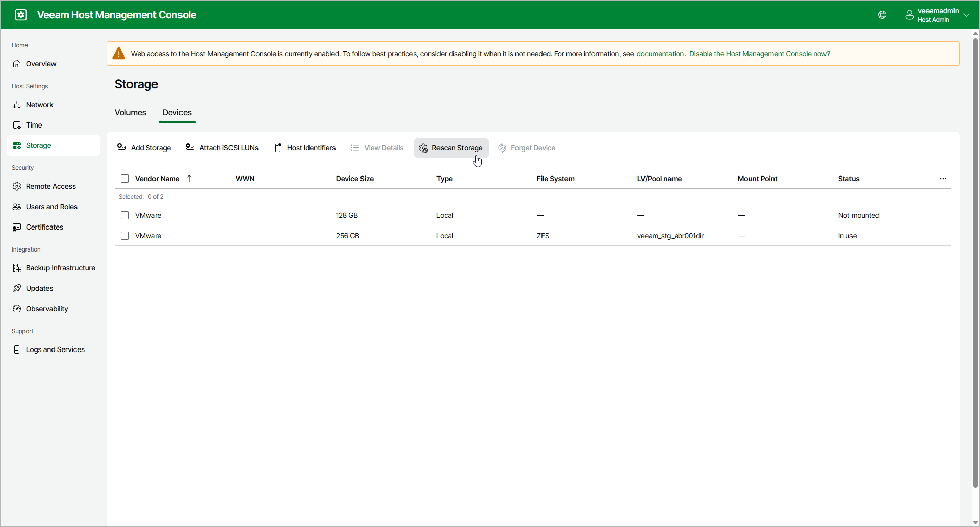Sort by Status column header
Screen dimensions: 980x527
point(848,179)
